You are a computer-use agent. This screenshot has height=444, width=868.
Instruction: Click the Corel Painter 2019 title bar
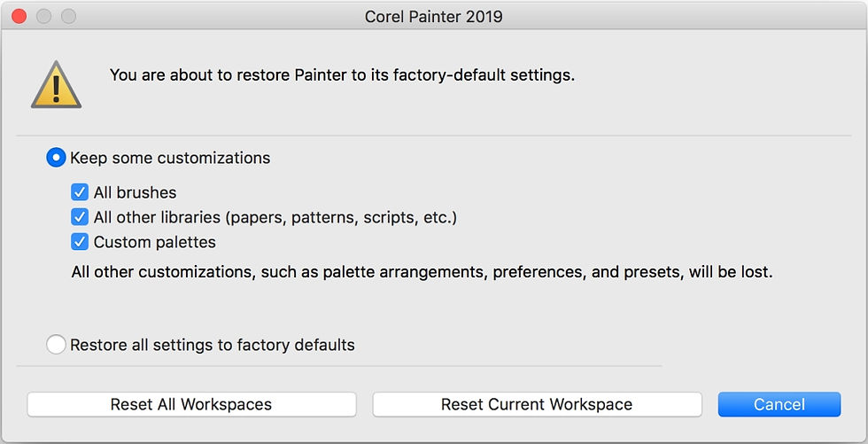[x=433, y=16]
